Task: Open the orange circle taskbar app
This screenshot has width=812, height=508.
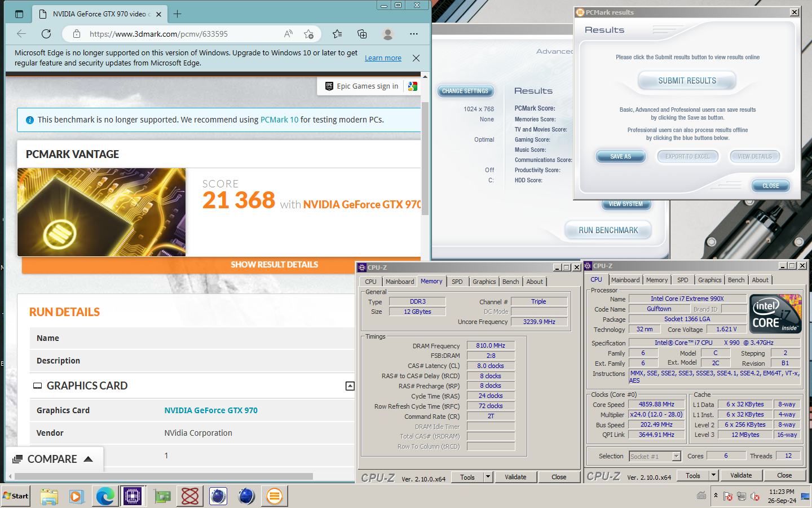Action: [x=275, y=496]
